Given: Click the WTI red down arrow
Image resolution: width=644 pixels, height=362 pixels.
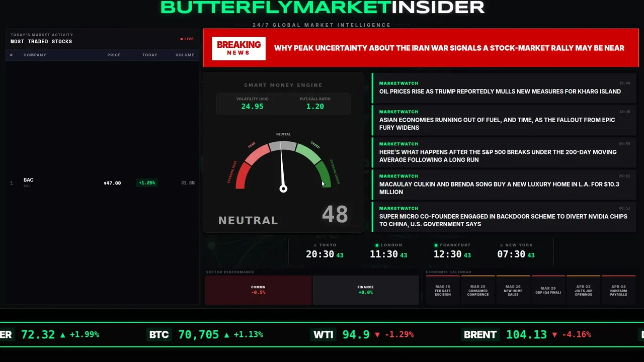Looking at the screenshot, I should point(377,335).
